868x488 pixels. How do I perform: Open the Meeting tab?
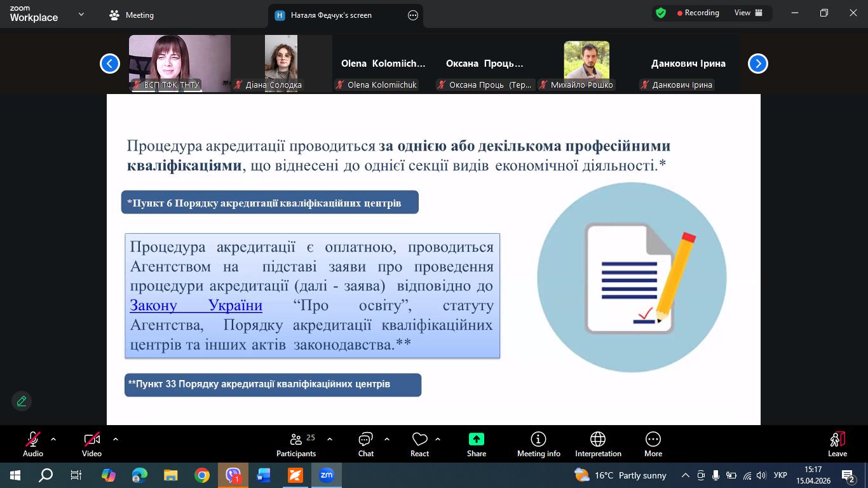click(132, 15)
